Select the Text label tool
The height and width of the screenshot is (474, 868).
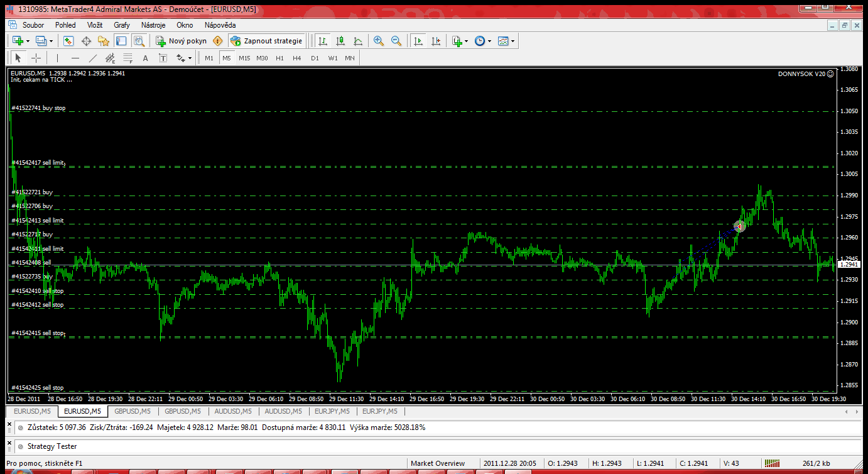145,58
